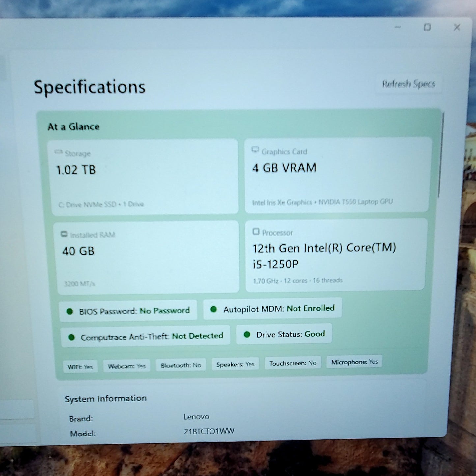Click the green dot beside Drive Status
The width and height of the screenshot is (476, 476).
tap(247, 335)
